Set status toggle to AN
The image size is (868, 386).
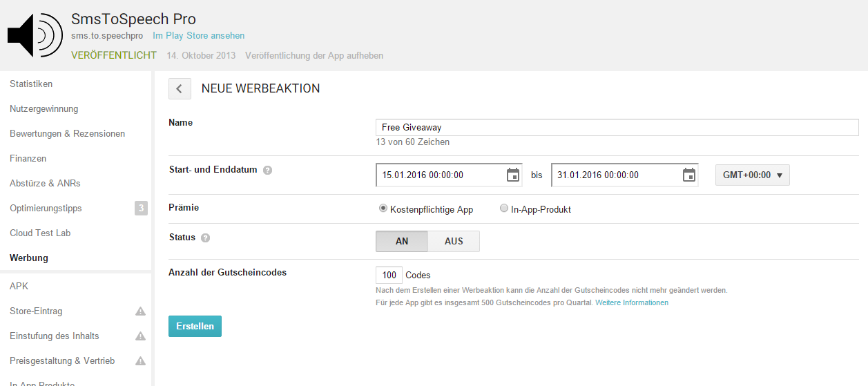pos(402,241)
